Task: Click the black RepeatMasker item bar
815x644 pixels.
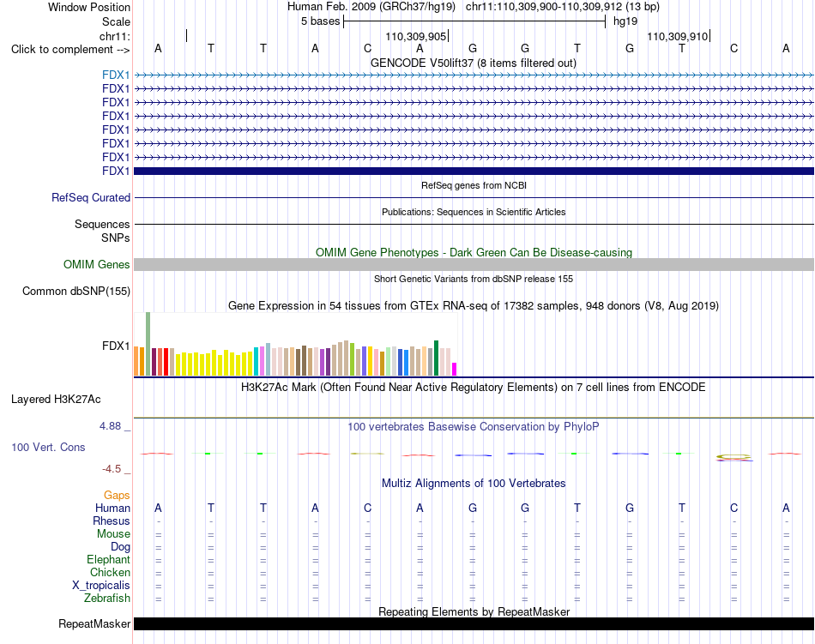Action: [474, 623]
